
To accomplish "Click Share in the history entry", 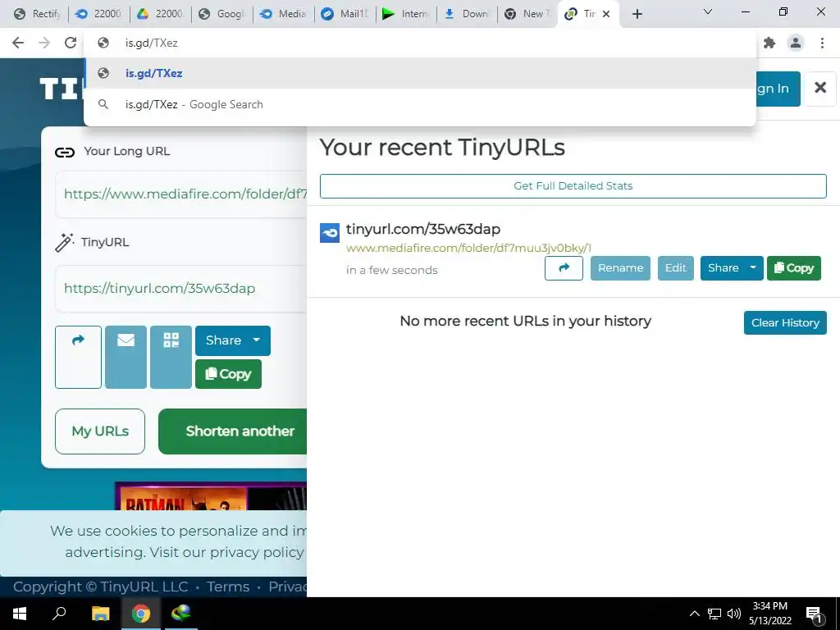I will click(x=723, y=268).
